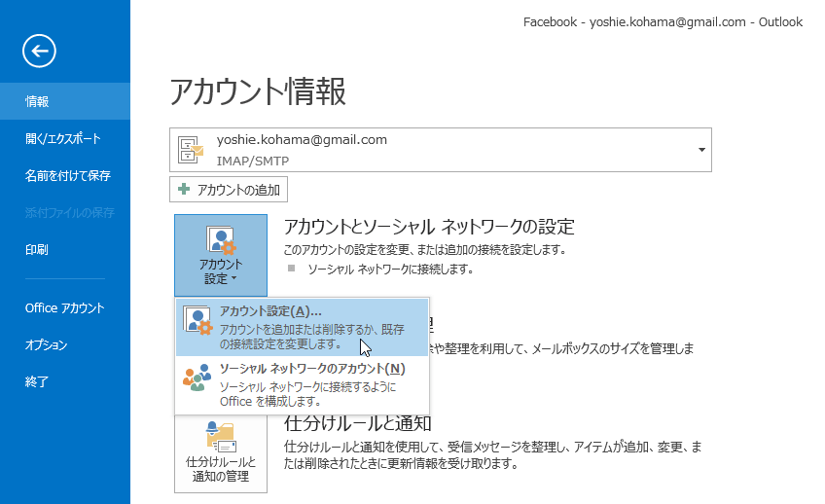Click the social network people icon in the menu
825x504 pixels.
coord(197,378)
